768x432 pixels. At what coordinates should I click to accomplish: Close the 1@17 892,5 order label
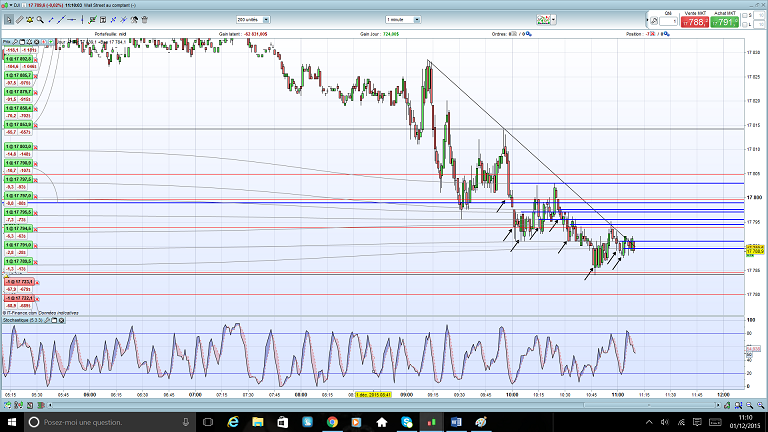(x=35, y=60)
